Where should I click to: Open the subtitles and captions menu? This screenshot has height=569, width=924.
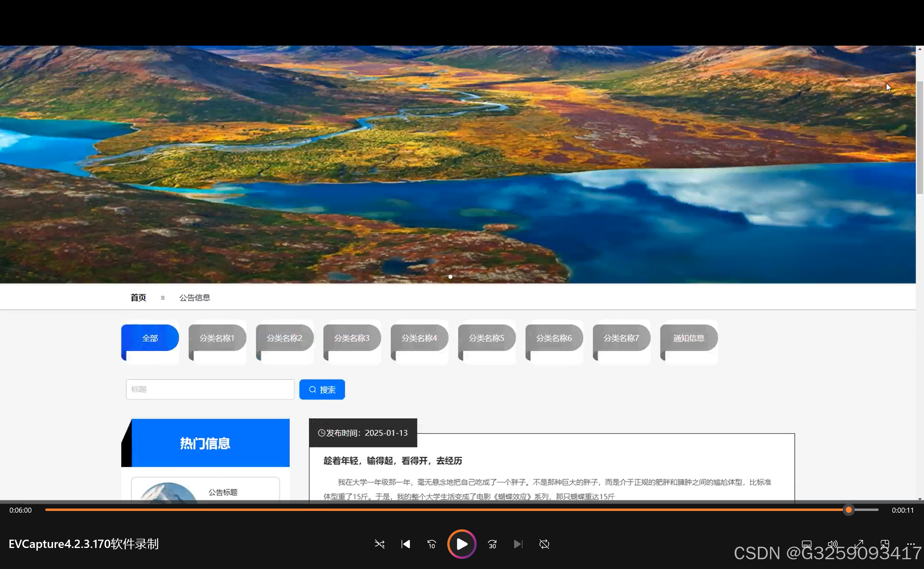tap(806, 544)
